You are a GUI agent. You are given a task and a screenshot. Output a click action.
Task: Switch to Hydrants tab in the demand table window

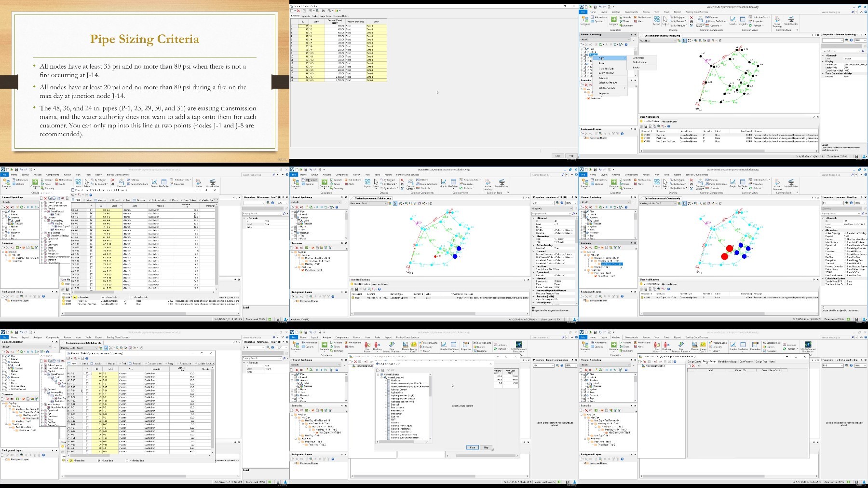[305, 16]
